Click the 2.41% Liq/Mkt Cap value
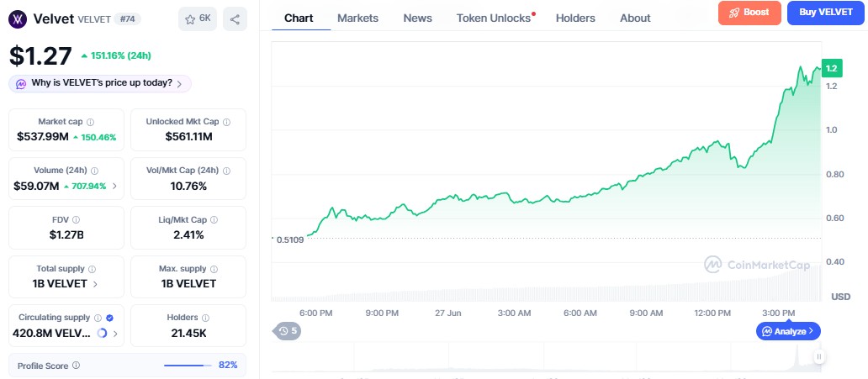 [188, 235]
